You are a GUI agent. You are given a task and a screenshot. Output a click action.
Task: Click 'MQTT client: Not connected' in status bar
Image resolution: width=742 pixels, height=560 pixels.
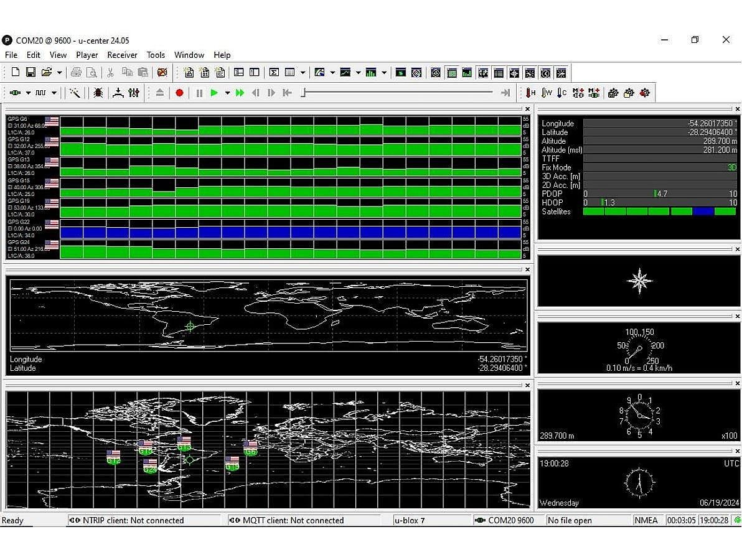[x=293, y=520]
